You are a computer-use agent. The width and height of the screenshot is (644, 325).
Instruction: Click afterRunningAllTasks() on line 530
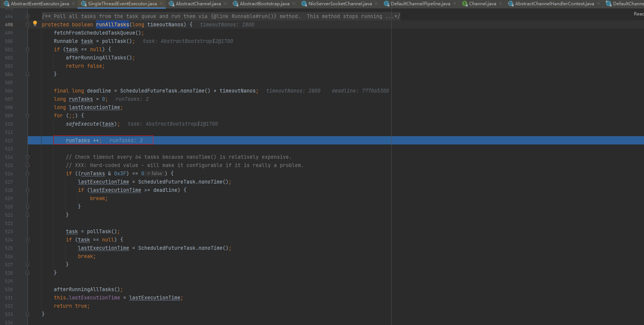point(88,290)
